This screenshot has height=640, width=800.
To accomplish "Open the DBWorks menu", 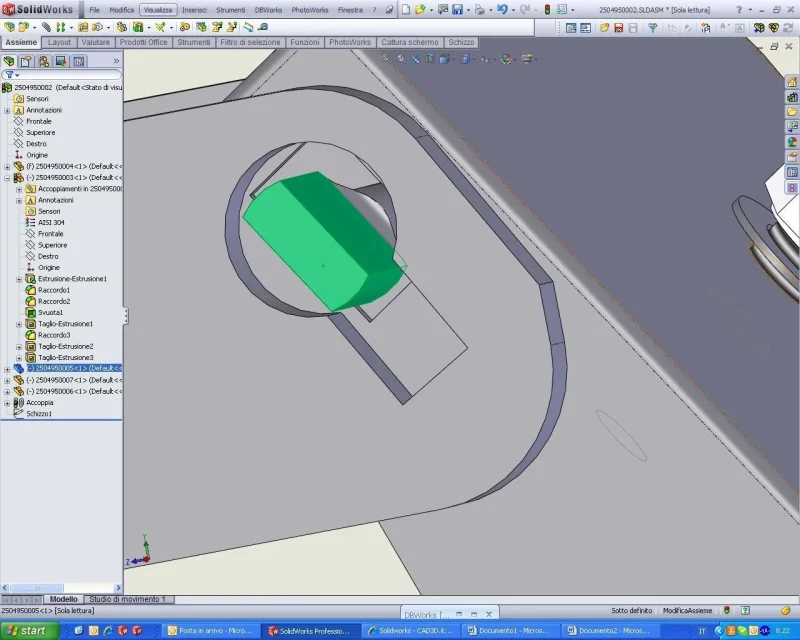I will point(270,10).
